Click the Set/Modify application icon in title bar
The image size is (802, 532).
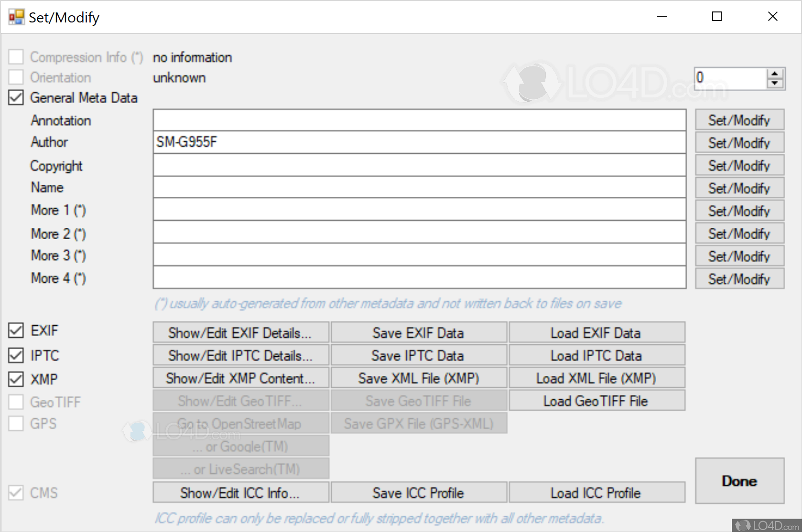click(16, 16)
